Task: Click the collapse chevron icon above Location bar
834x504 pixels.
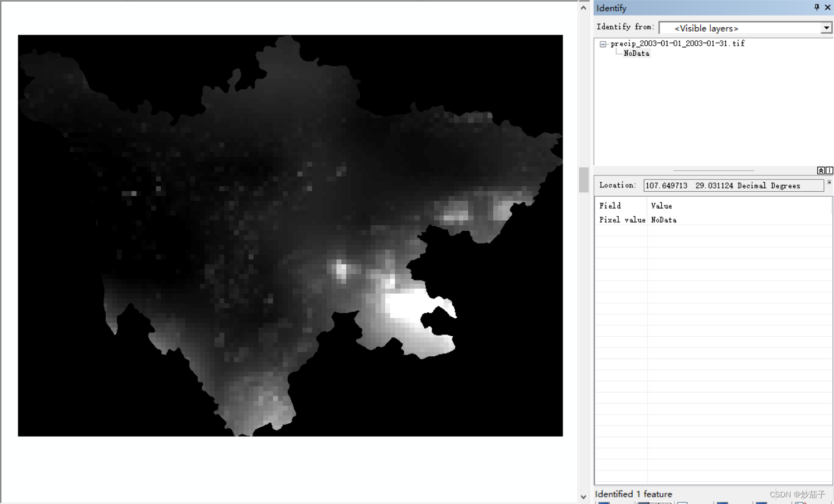Action: [821, 170]
